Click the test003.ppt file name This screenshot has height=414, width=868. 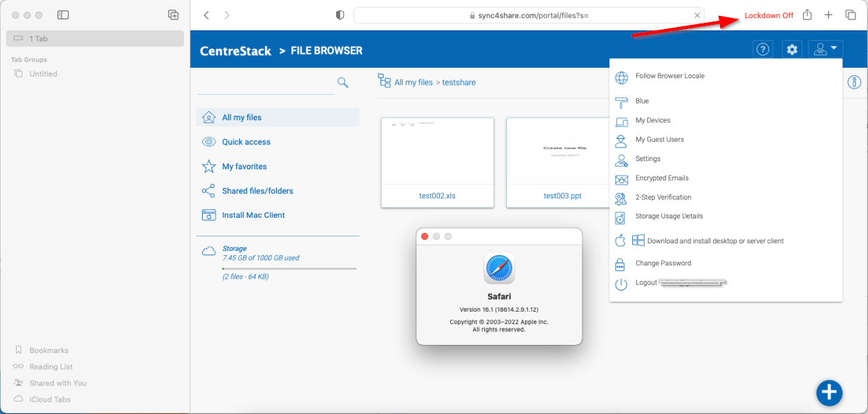tap(562, 196)
